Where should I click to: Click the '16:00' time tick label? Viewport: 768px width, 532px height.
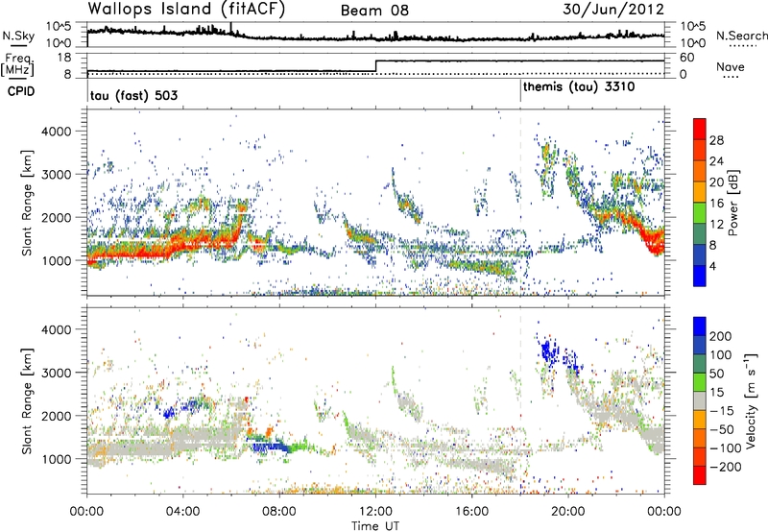click(x=471, y=512)
